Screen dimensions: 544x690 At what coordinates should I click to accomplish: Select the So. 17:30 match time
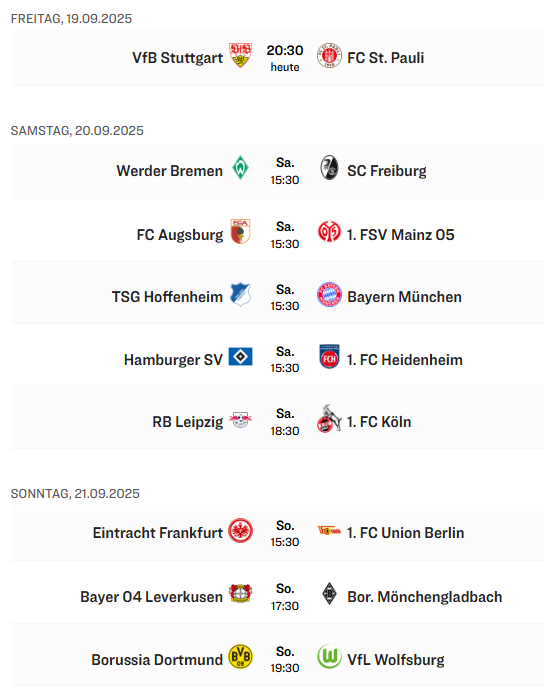pos(285,597)
